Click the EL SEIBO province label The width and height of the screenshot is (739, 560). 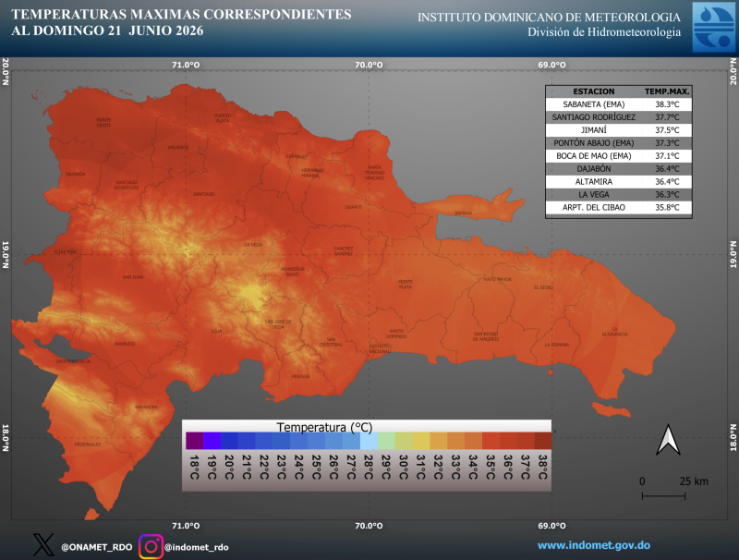tap(543, 287)
